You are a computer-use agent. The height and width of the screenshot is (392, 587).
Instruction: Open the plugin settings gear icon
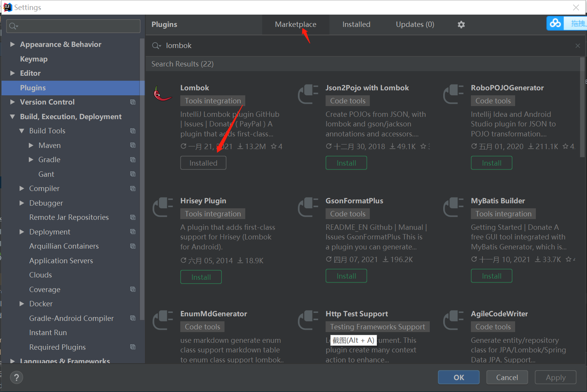(461, 24)
